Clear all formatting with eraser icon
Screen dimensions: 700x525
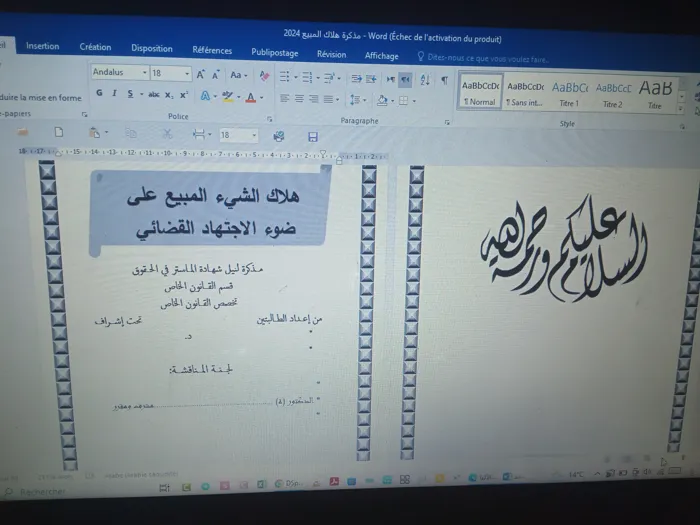coord(264,76)
